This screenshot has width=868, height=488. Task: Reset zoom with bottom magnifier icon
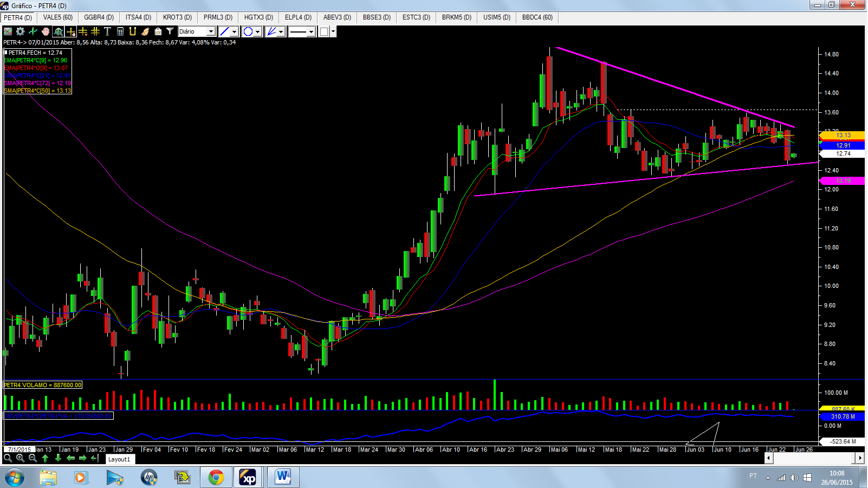[x=8, y=458]
